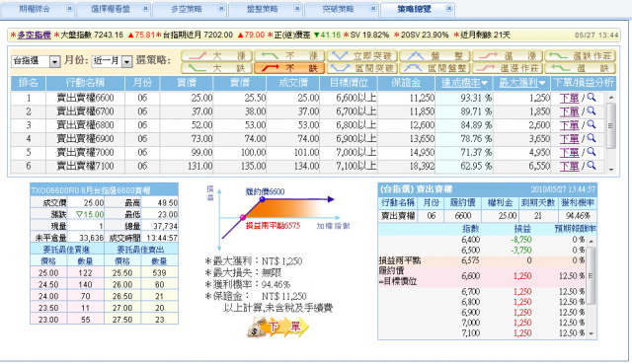Open profit analysis magnifier for 賣出賣權6800
Screen dimensions: 632x364
tap(592, 124)
